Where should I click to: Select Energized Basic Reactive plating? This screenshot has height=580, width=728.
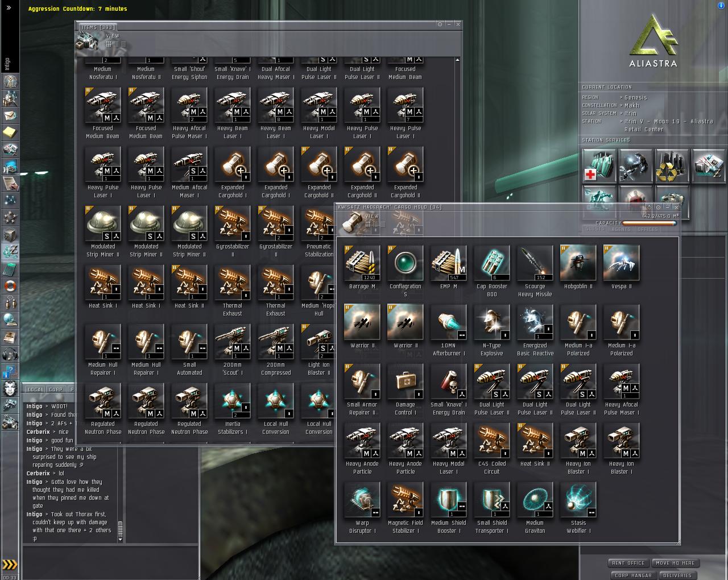coord(535,330)
